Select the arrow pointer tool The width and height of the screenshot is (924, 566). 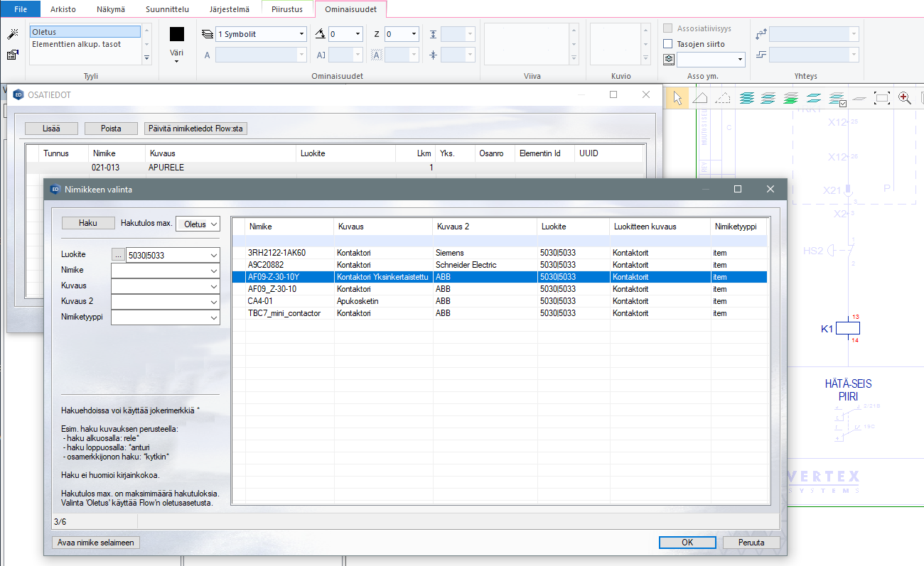coord(678,98)
